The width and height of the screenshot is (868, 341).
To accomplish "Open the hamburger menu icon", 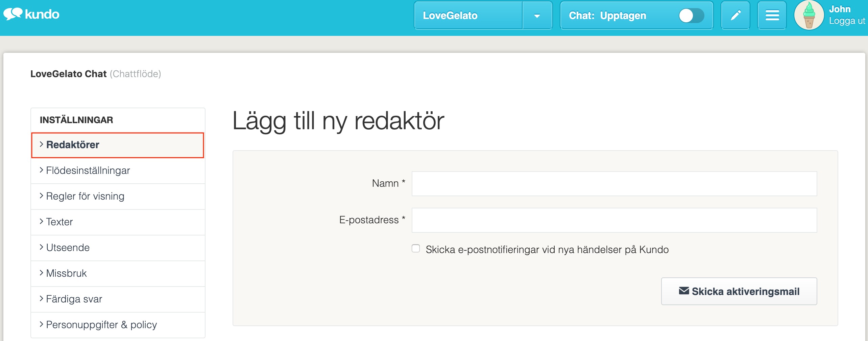I will coord(772,16).
